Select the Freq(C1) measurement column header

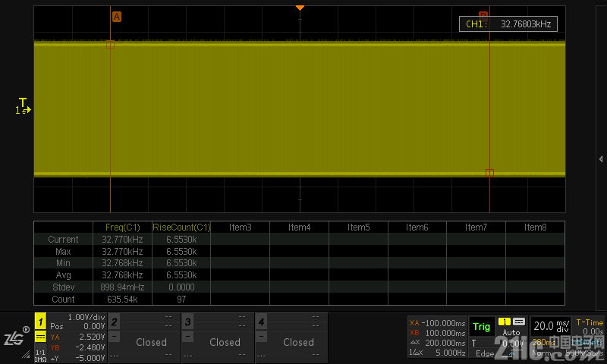pos(122,227)
